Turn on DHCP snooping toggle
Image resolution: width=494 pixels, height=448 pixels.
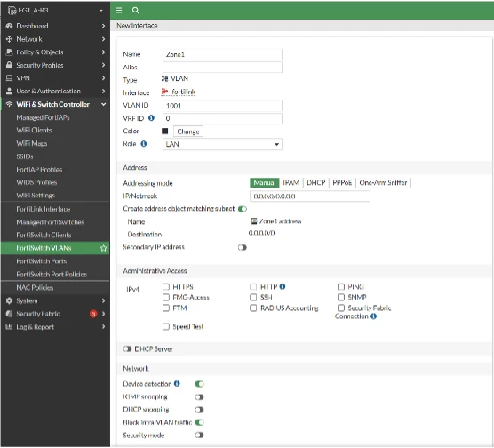point(199,410)
